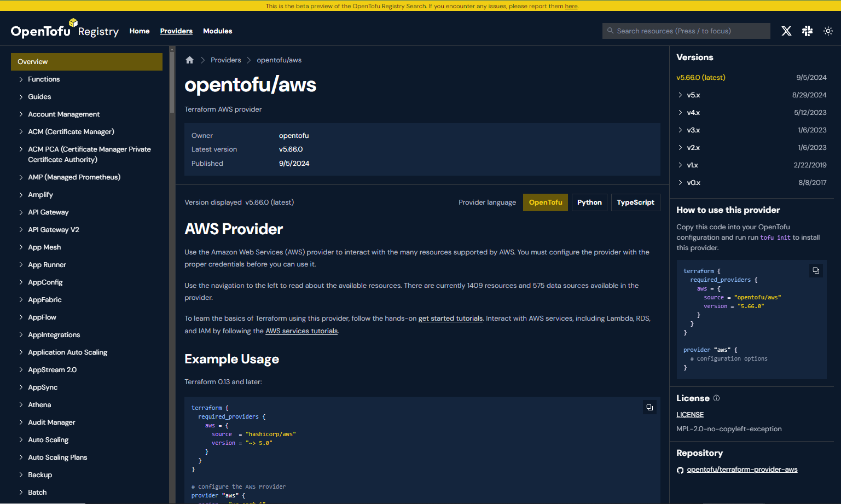Toggle the light/dark theme sun icon
Viewport: 841px width, 504px height.
(x=828, y=31)
